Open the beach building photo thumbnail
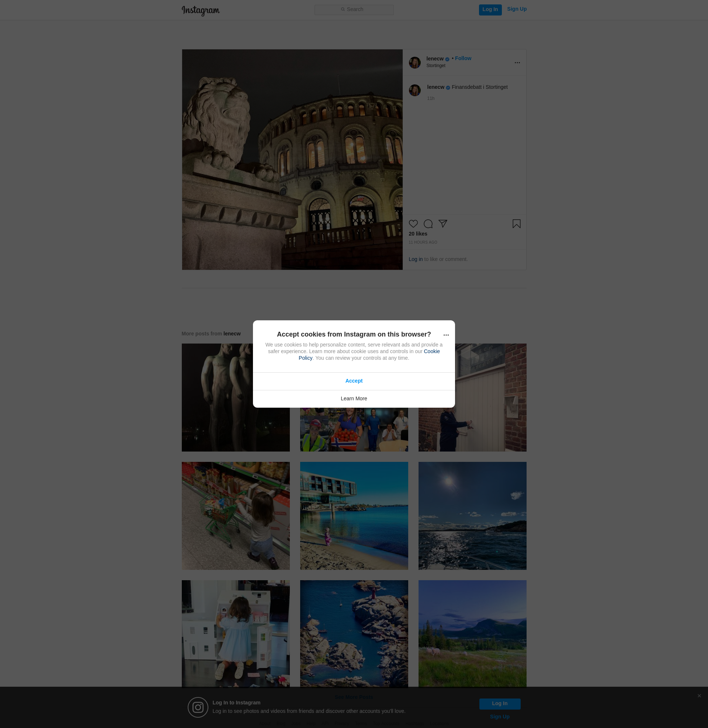The height and width of the screenshot is (728, 708). (354, 515)
